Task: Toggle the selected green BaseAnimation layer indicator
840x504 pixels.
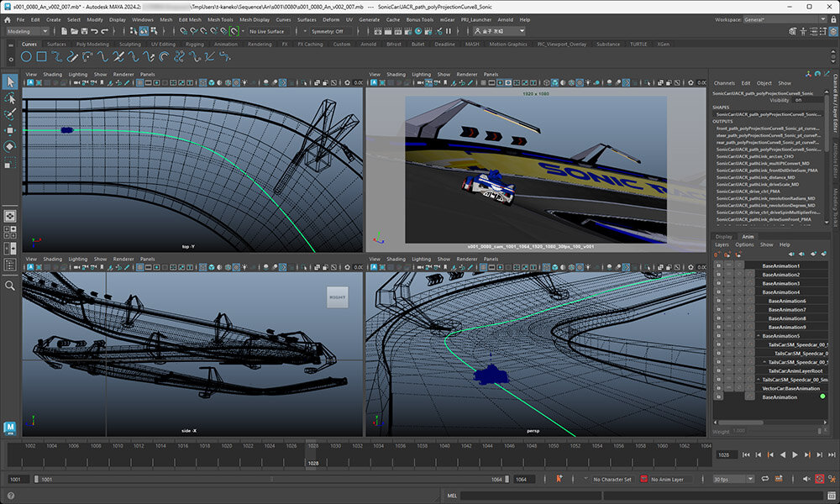Action: 822,396
